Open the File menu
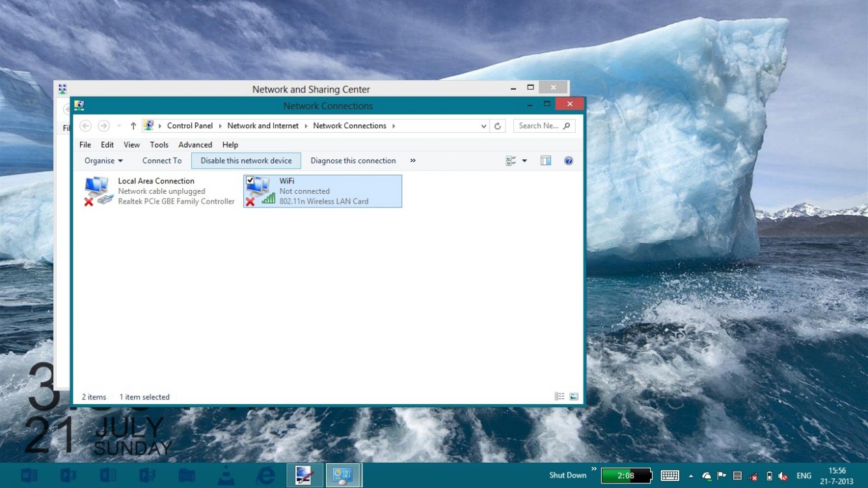Viewport: 868px width, 488px height. coord(85,144)
